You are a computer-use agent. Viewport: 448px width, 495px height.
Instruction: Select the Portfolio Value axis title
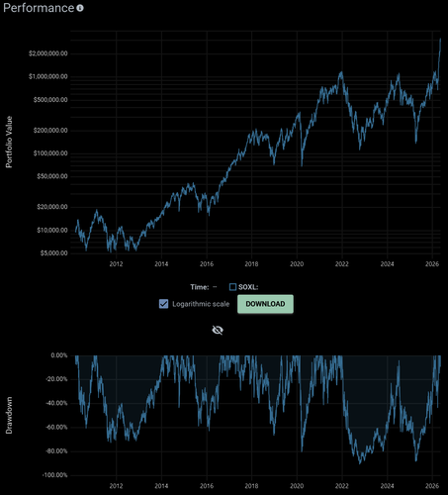pyautogui.click(x=9, y=142)
